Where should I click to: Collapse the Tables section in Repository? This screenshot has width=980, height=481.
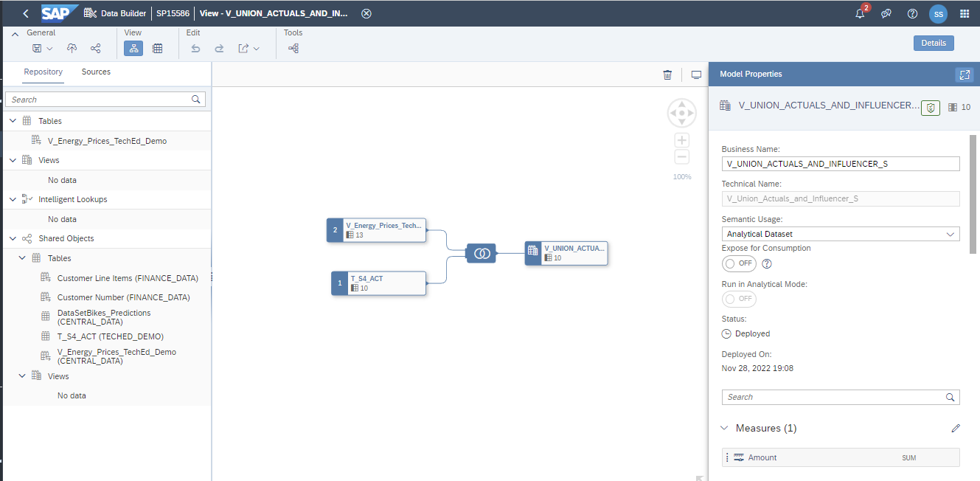(13, 120)
